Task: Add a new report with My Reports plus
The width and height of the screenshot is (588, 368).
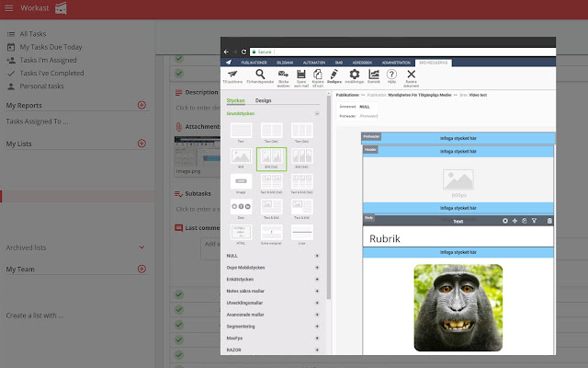Action: (x=141, y=105)
